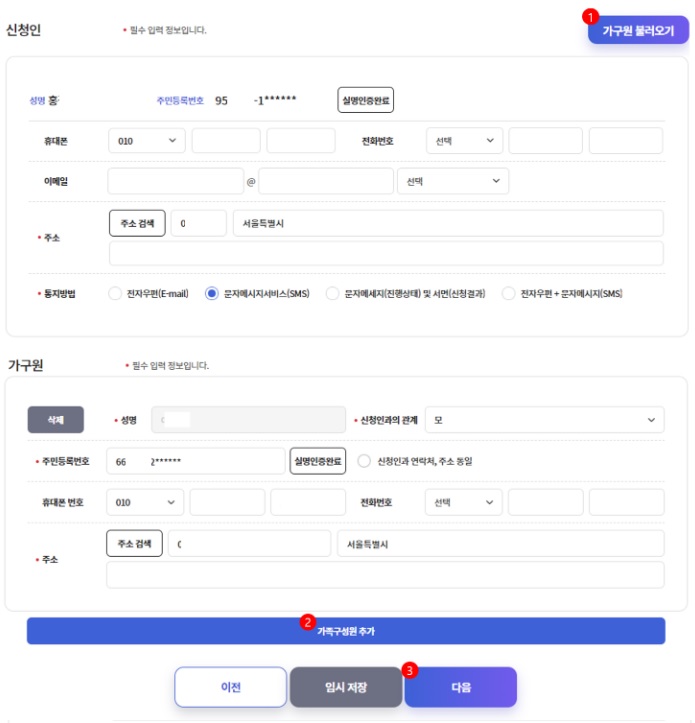Select 전자우편 + 문자메시지(SMS) option
The width and height of the screenshot is (695, 723).
point(509,293)
